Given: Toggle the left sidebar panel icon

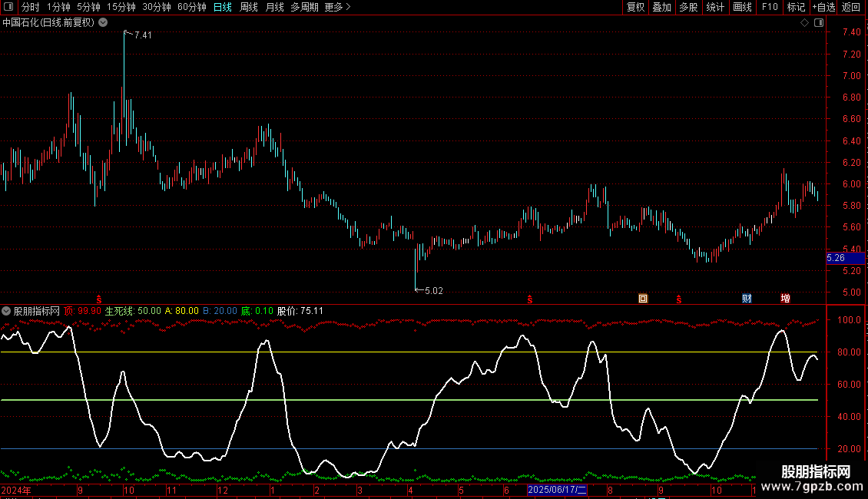Looking at the screenshot, I should [x=8, y=7].
